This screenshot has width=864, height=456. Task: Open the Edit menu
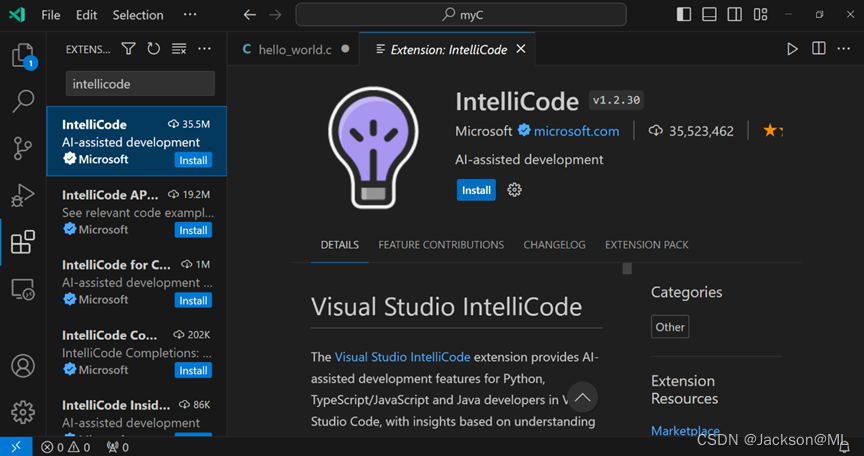tap(87, 15)
